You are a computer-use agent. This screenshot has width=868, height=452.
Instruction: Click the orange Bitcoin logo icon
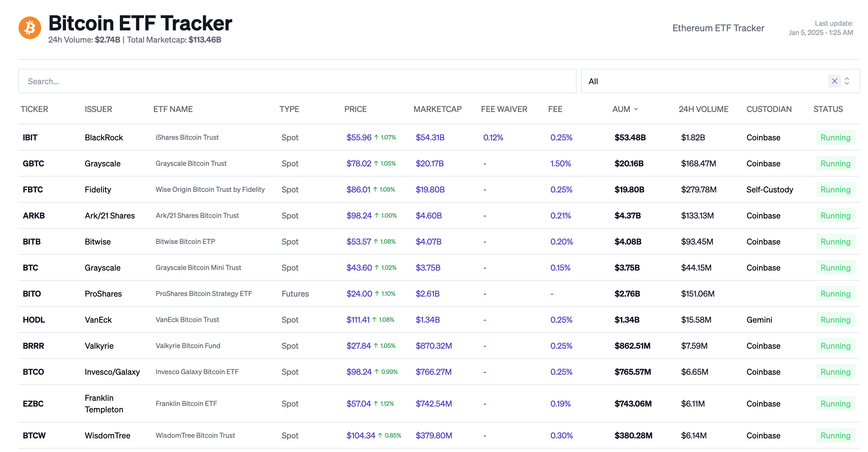pos(30,28)
